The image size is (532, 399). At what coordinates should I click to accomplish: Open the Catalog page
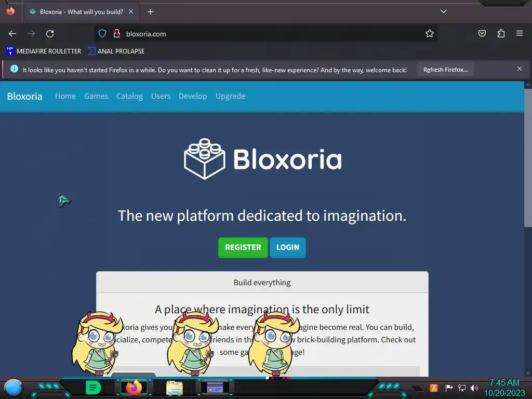pos(129,96)
